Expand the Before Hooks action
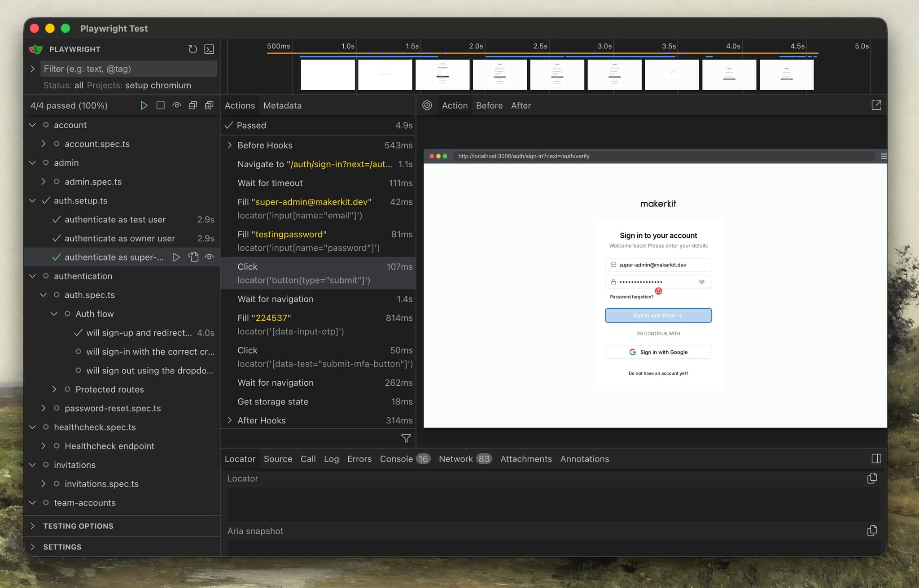The width and height of the screenshot is (919, 588). [230, 145]
